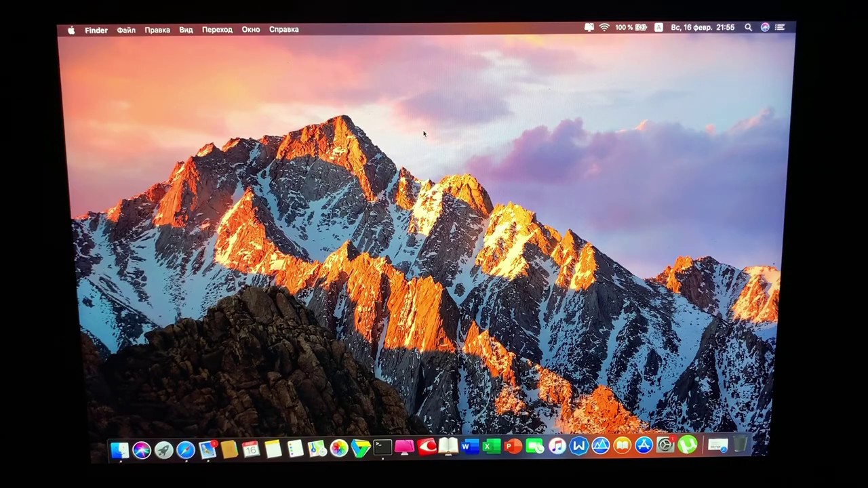This screenshot has height=488, width=868.
Task: Open the Файл menu
Action: [126, 30]
